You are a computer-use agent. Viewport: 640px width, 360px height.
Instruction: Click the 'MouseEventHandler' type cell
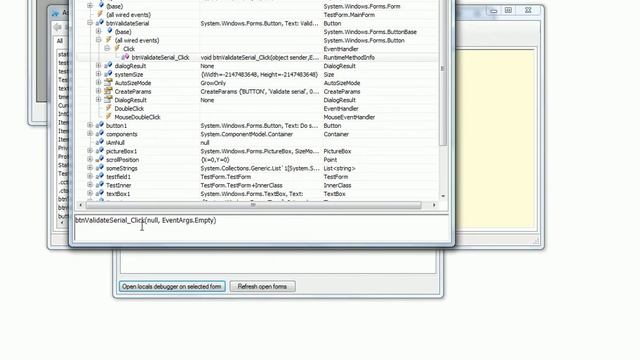coord(349,117)
